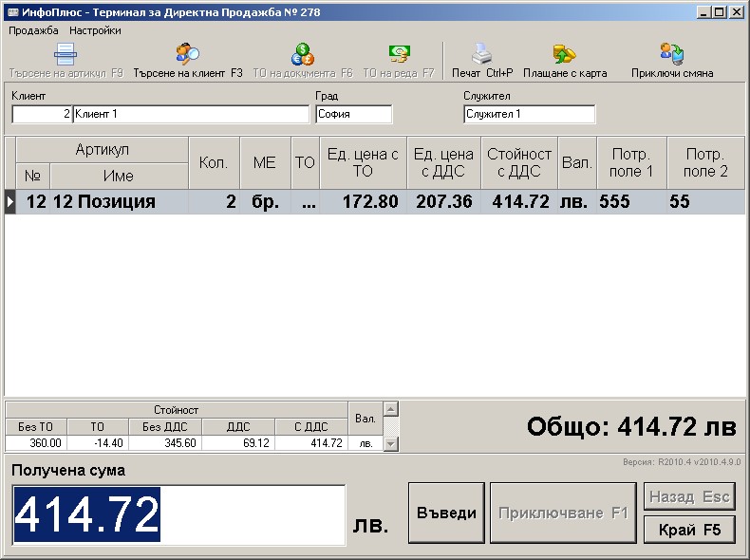
Task: Click unit price cell 172.80
Action: [x=363, y=201]
